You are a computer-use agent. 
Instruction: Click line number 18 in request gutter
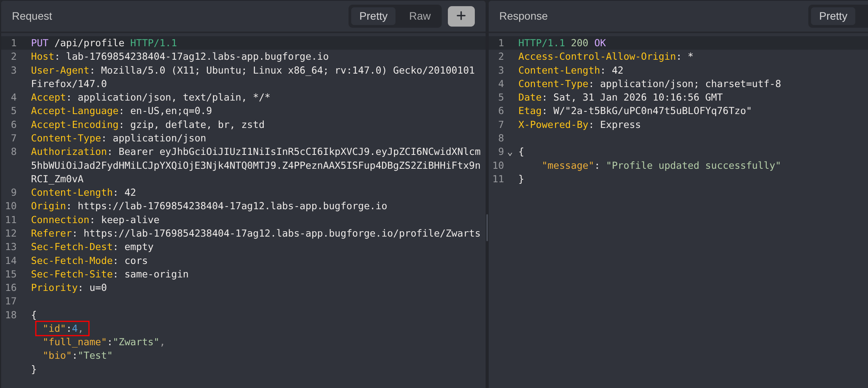pos(11,315)
